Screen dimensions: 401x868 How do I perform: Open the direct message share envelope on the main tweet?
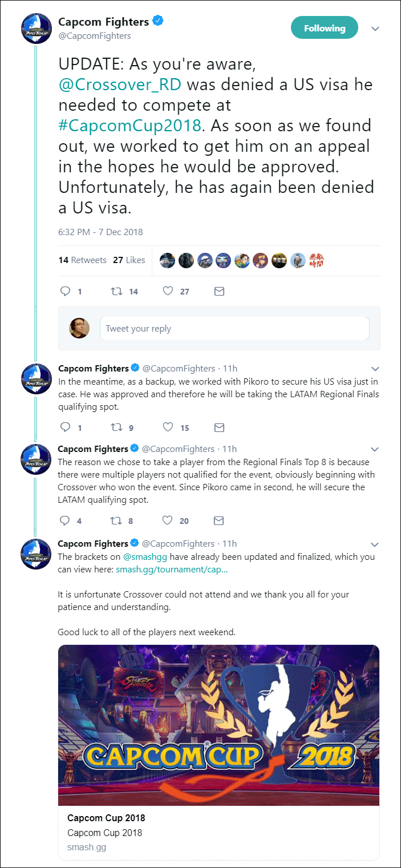(219, 291)
